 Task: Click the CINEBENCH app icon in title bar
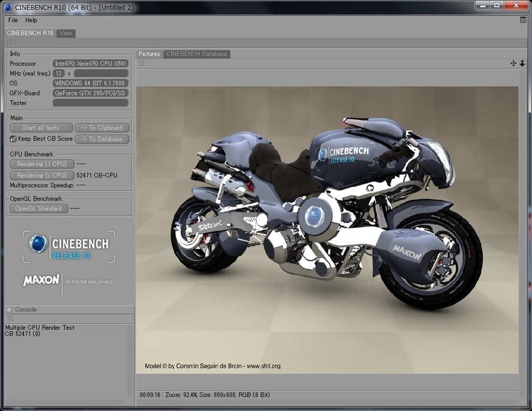point(8,7)
